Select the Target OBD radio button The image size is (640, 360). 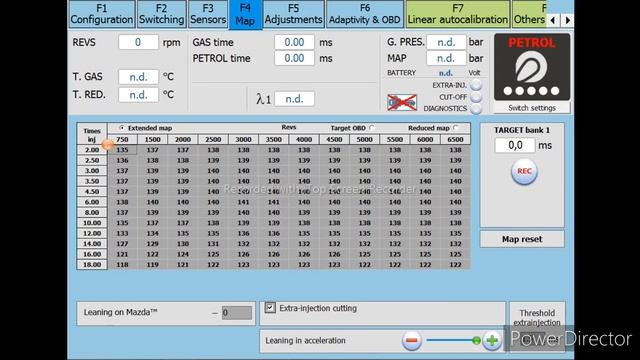[372, 128]
